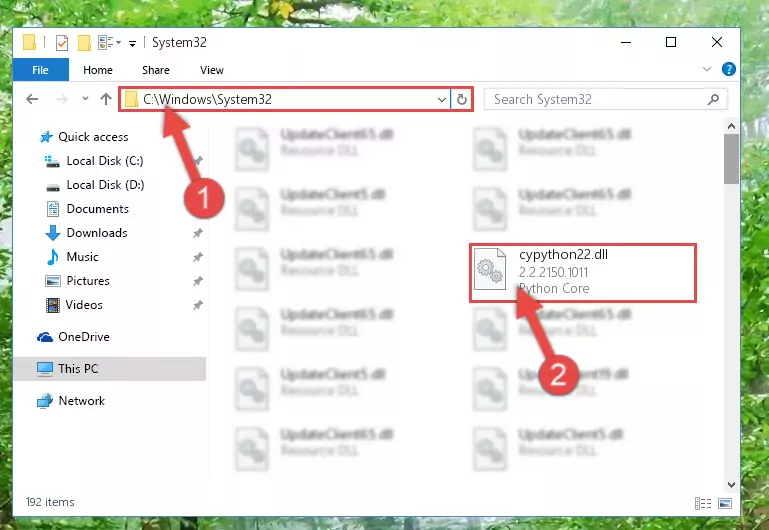Go forward with the right arrow button

pos(62,100)
